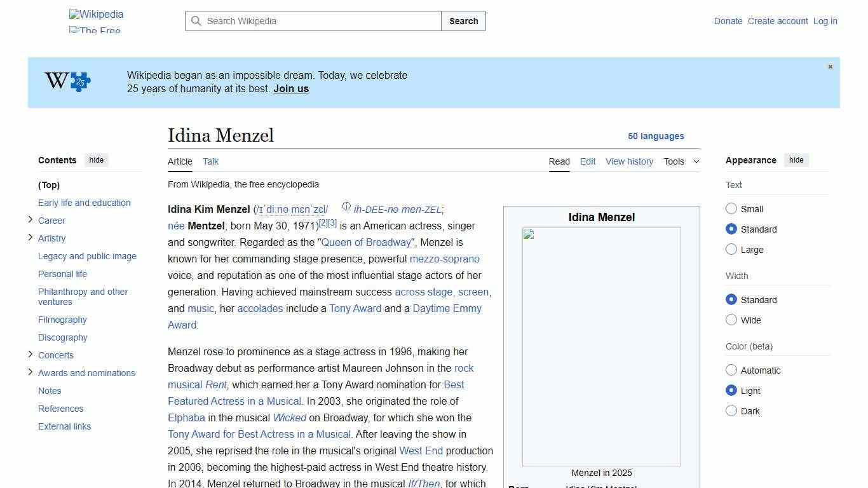Click the 50 languages link
This screenshot has height=488, width=868.
pyautogui.click(x=656, y=136)
